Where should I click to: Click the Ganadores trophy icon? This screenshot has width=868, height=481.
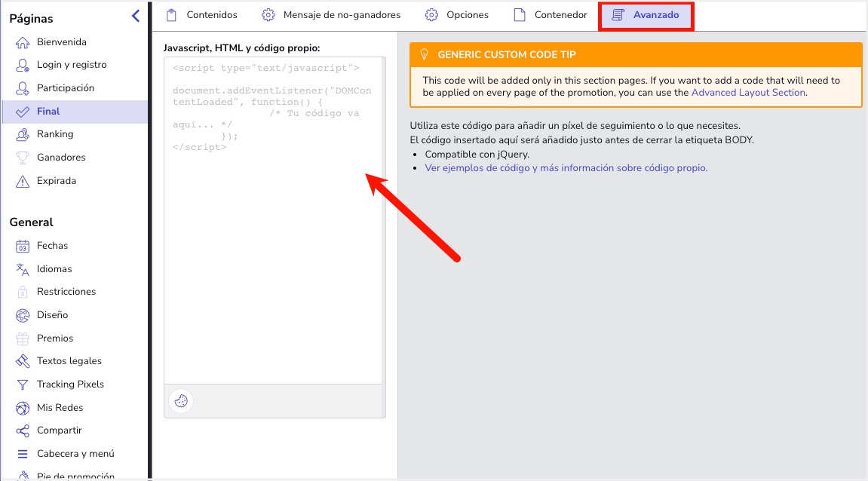pos(23,158)
